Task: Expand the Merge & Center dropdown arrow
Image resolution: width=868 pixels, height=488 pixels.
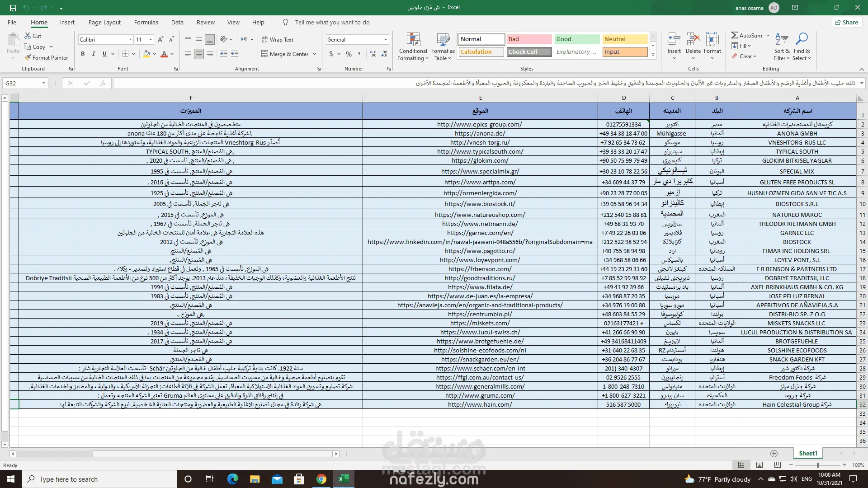Action: 315,54
